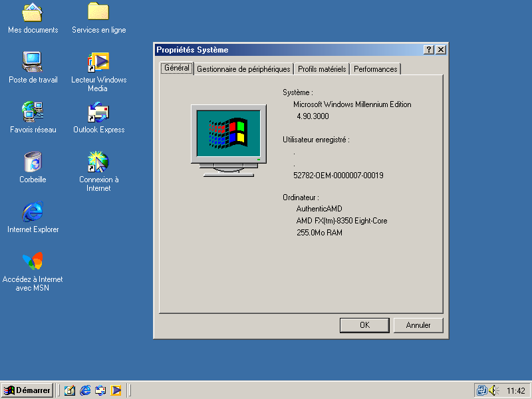Click AMD FX(tm)-8350 Eight-Core text
The width and height of the screenshot is (532, 399).
[342, 221]
